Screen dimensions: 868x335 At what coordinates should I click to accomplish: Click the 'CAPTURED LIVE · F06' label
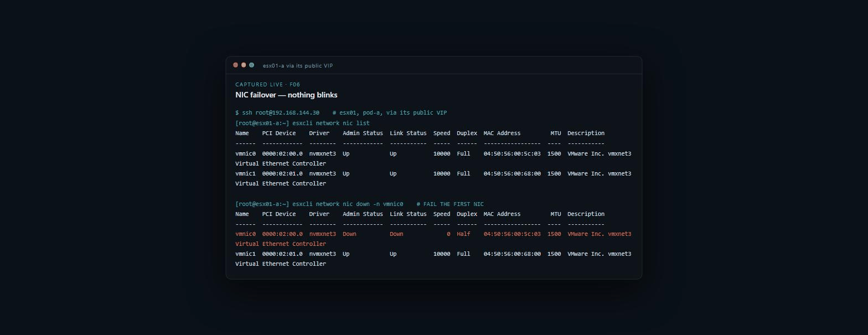coord(267,85)
